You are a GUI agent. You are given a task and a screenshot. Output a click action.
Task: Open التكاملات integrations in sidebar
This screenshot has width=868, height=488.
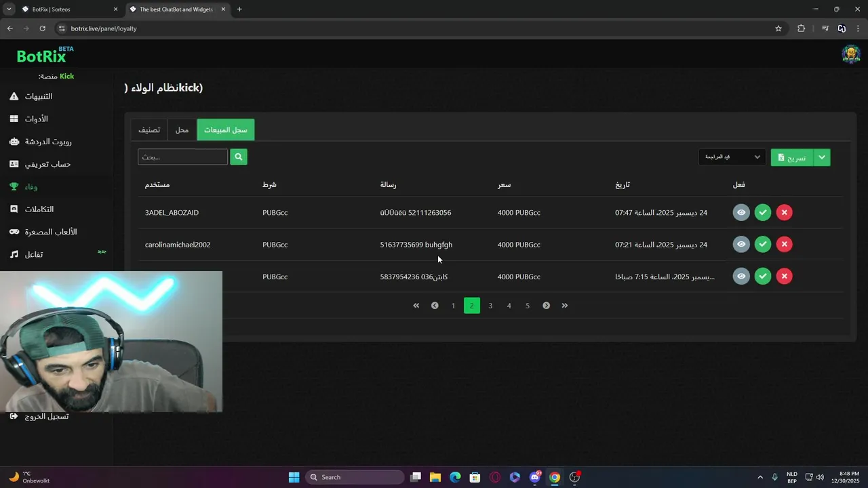coord(39,209)
